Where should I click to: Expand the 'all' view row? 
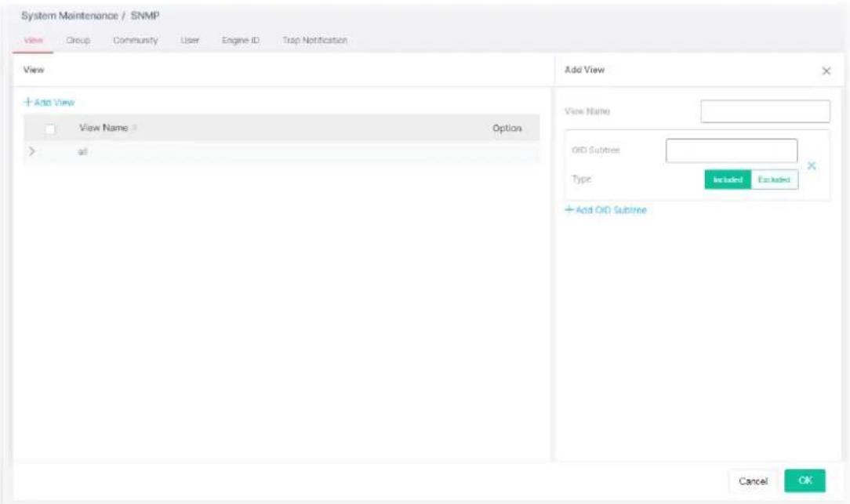32,151
